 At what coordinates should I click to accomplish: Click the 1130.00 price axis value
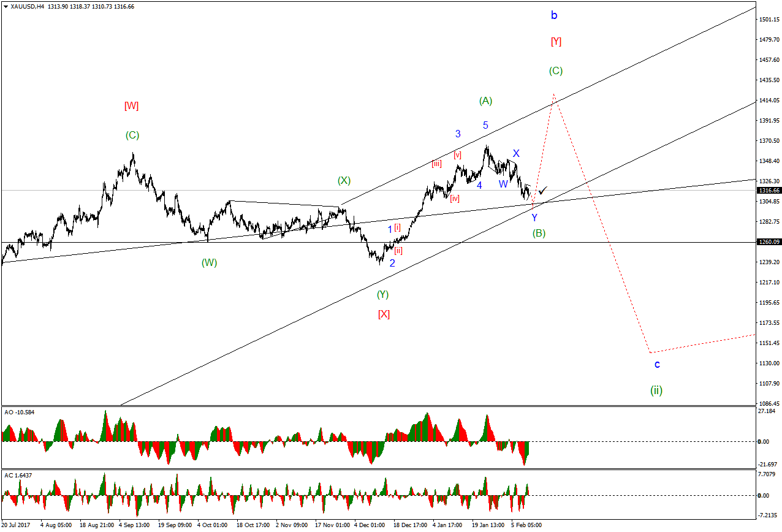tap(769, 363)
